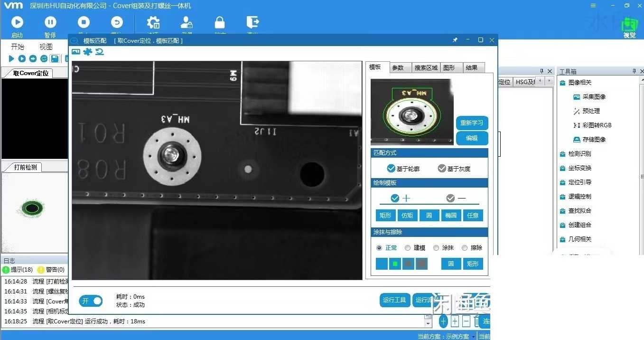Click the 提示(18) log filter

(x=18, y=270)
